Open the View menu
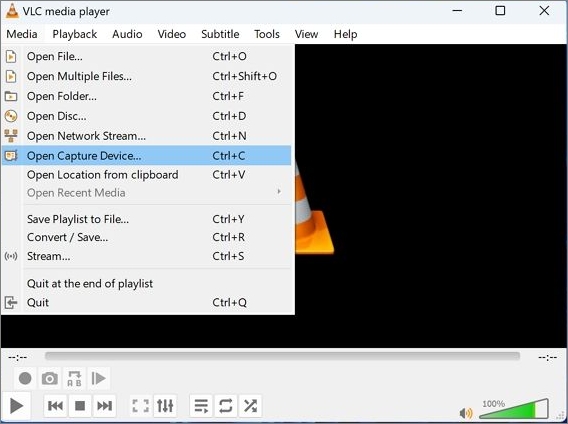The height and width of the screenshot is (424, 568). click(306, 34)
